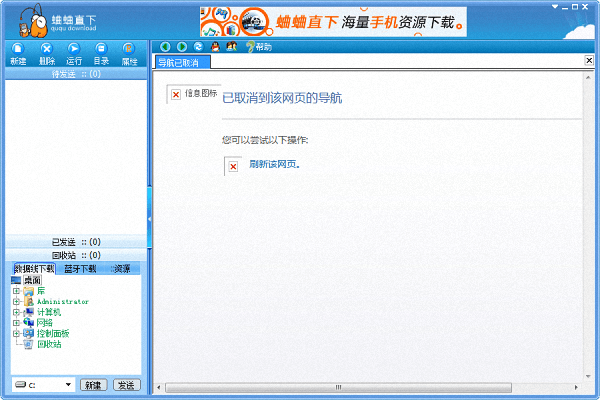Switch to the 资源 tab
The image size is (600, 400).
[122, 269]
